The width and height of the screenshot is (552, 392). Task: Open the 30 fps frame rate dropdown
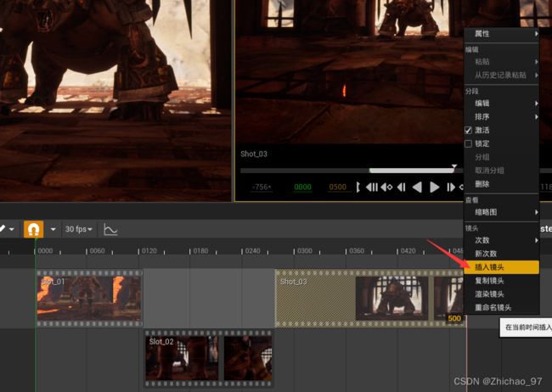[x=78, y=229]
